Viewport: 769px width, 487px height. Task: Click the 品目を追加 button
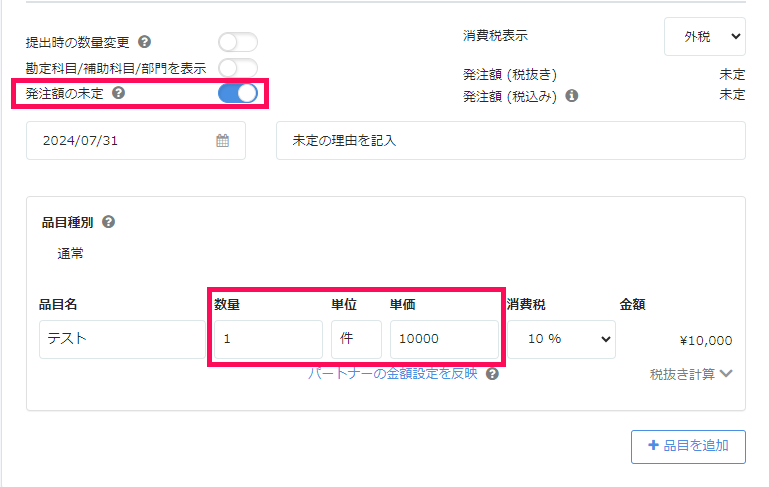[x=688, y=446]
